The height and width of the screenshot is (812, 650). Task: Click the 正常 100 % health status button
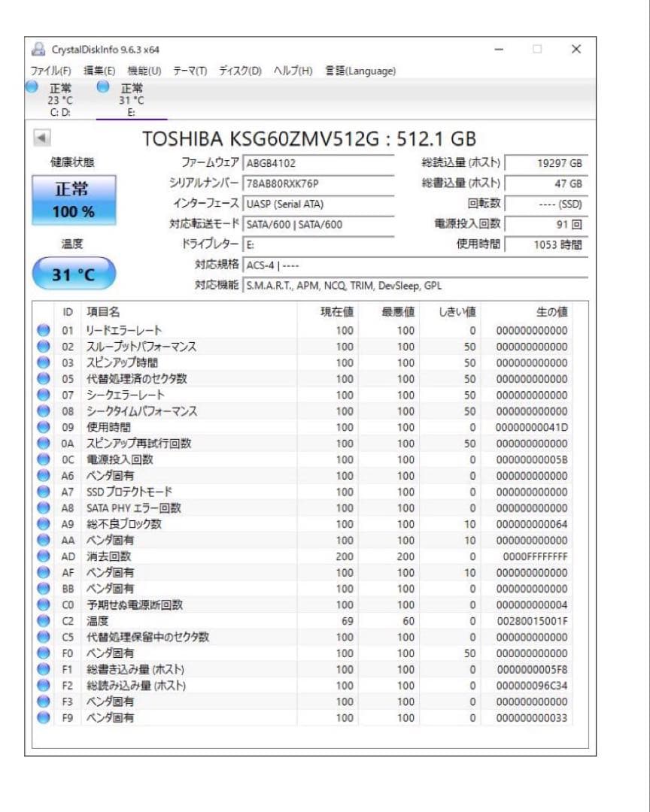tap(74, 200)
